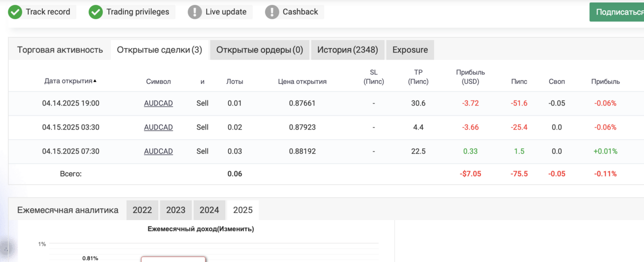Click the Live update label
This screenshot has width=644, height=262.
(226, 12)
